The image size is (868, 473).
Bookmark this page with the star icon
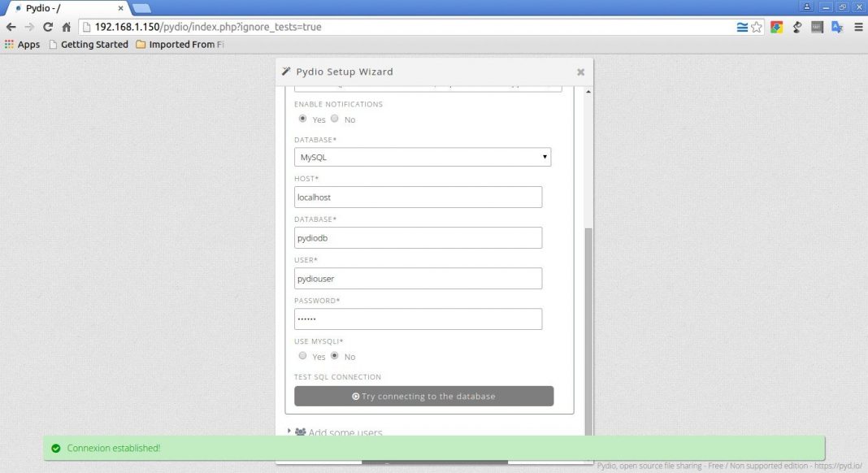[x=756, y=27]
